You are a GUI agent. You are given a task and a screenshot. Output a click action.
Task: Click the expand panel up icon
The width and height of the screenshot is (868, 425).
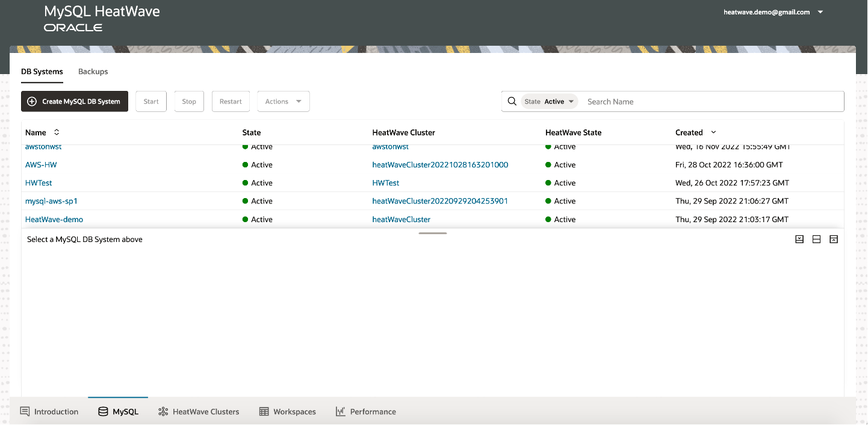pyautogui.click(x=833, y=239)
